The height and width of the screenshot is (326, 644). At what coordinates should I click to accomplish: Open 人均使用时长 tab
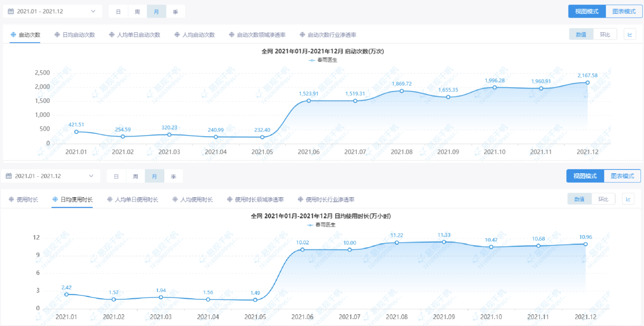click(197, 199)
